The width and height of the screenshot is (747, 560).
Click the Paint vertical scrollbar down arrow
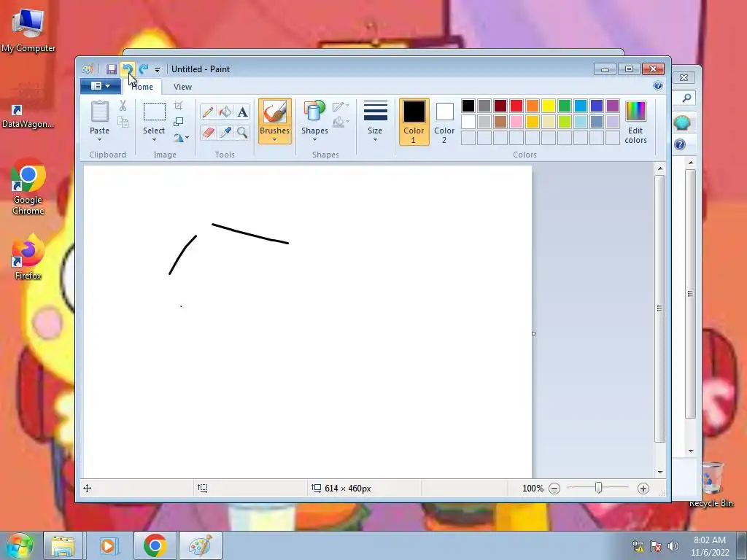tap(660, 472)
